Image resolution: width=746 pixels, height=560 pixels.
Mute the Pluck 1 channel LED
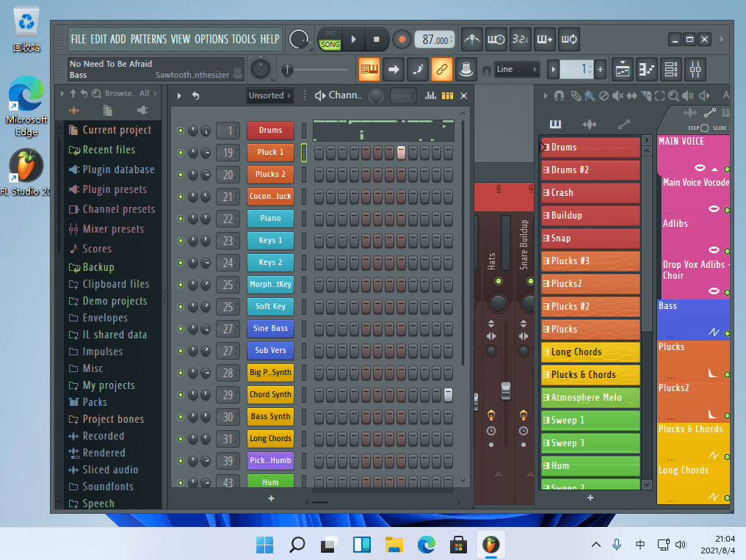point(181,153)
